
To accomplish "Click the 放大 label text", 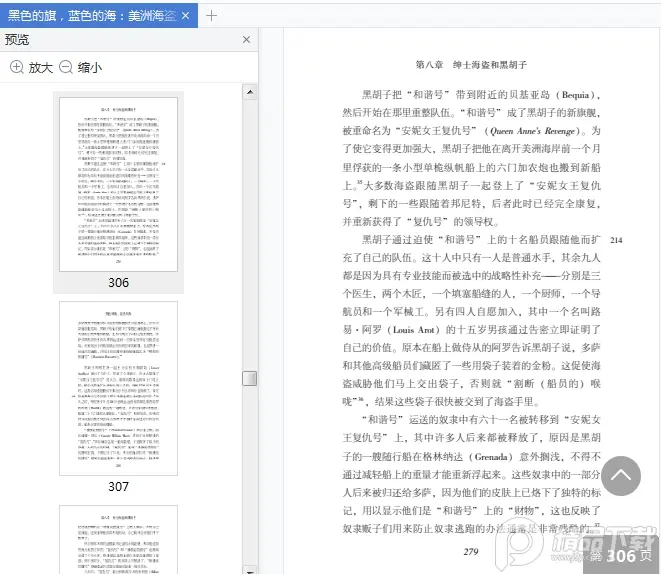I will [40, 67].
